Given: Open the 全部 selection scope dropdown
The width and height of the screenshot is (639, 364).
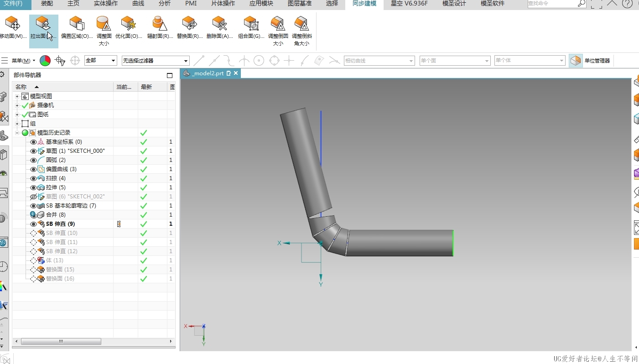Looking at the screenshot, I should [x=101, y=60].
